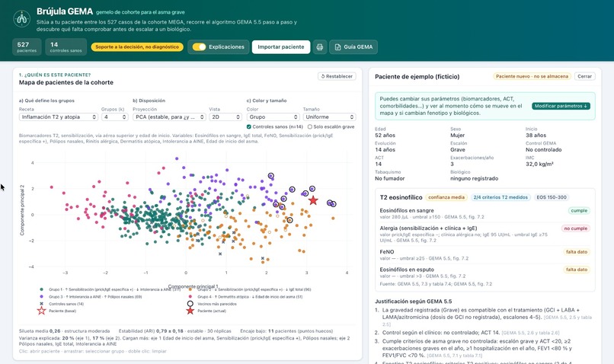Image resolution: width=614 pixels, height=364 pixels.
Task: Click Eosinófilos en sangre criterion row
Action: point(484,213)
